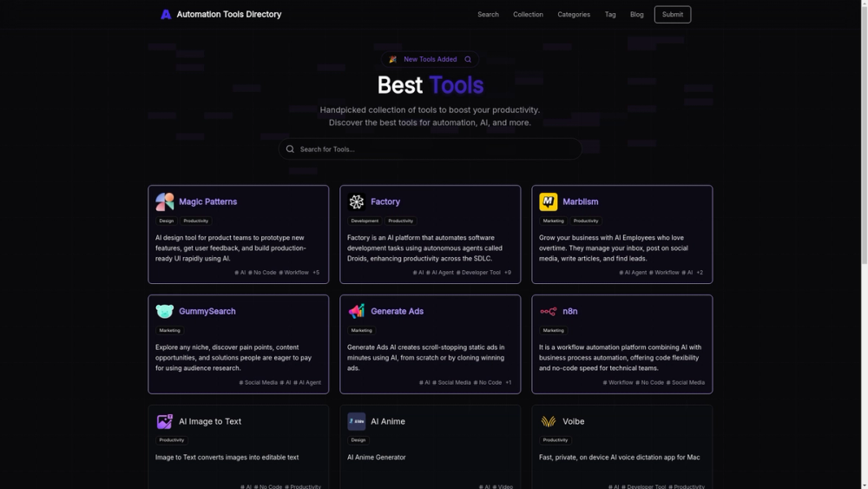This screenshot has height=489, width=868.
Task: Click the Workflow tag on Magic Patterns
Action: [294, 273]
